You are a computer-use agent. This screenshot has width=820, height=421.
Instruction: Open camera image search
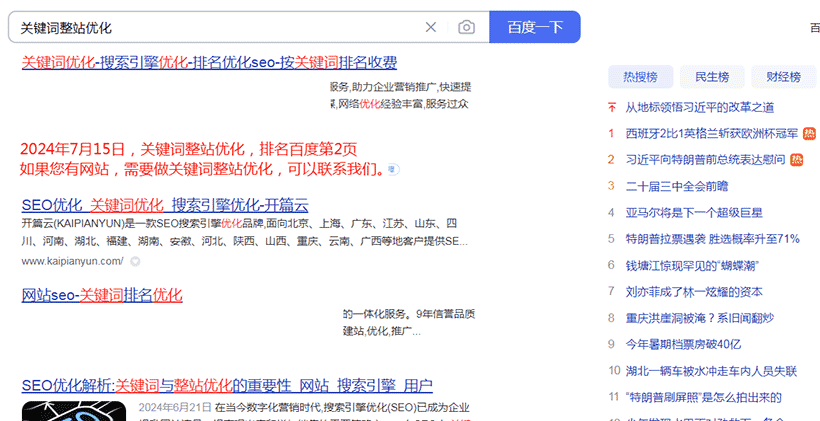pos(466,27)
